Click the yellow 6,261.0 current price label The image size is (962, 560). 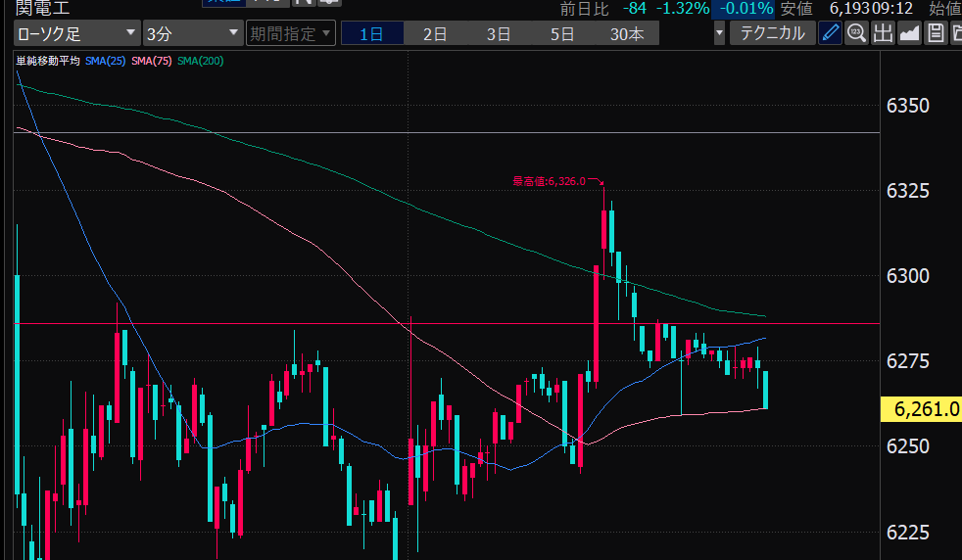pyautogui.click(x=922, y=409)
